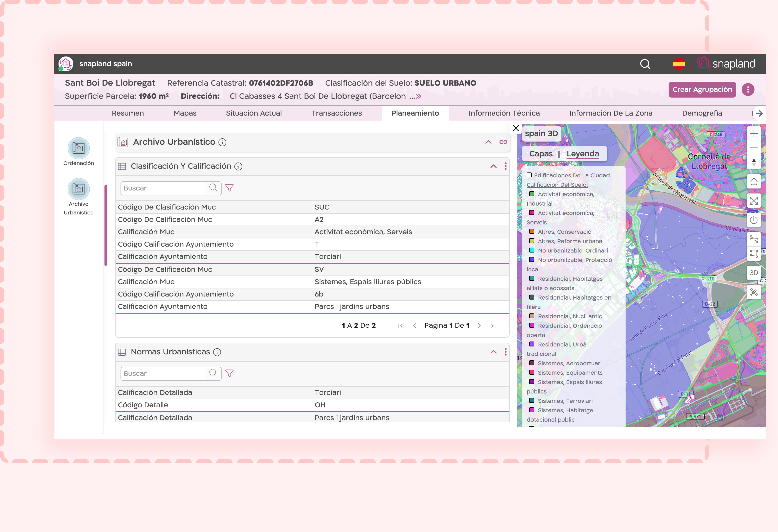The image size is (778, 532).
Task: Toggle Edificaciones De La Ciudad checkbox
Action: click(x=529, y=175)
